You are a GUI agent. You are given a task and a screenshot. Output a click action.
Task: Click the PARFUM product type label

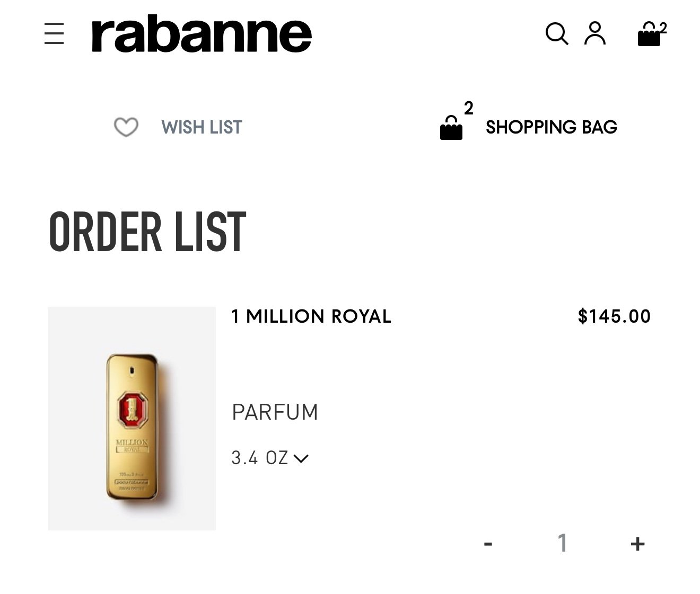tap(275, 412)
